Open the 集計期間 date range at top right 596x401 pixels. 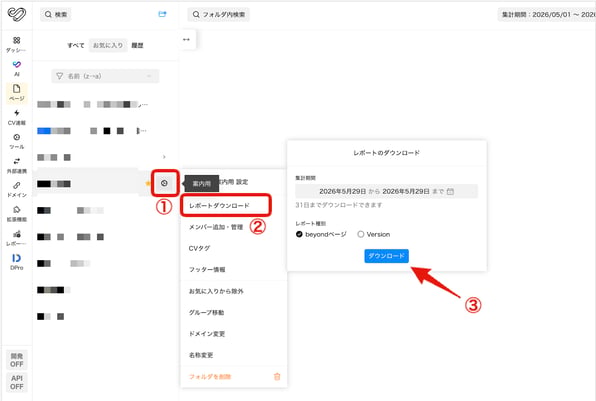(547, 14)
